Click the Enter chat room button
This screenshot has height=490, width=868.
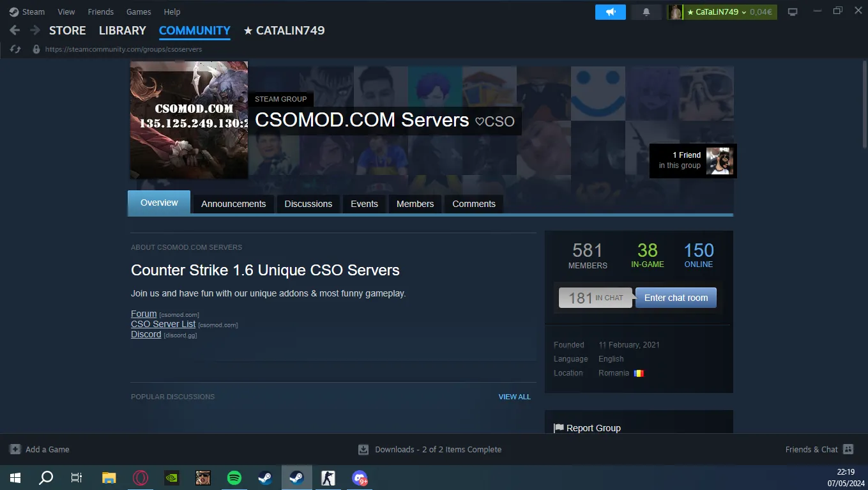tap(676, 298)
